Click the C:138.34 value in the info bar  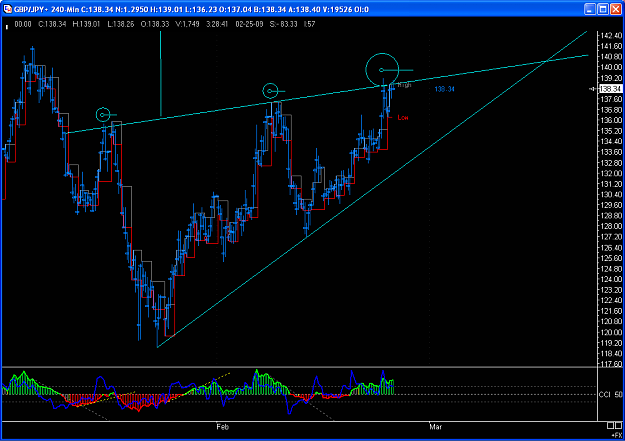click(52, 24)
